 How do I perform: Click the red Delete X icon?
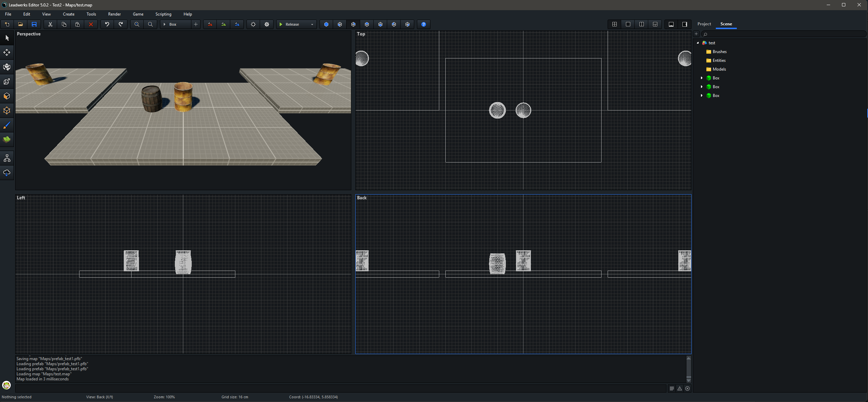click(91, 24)
